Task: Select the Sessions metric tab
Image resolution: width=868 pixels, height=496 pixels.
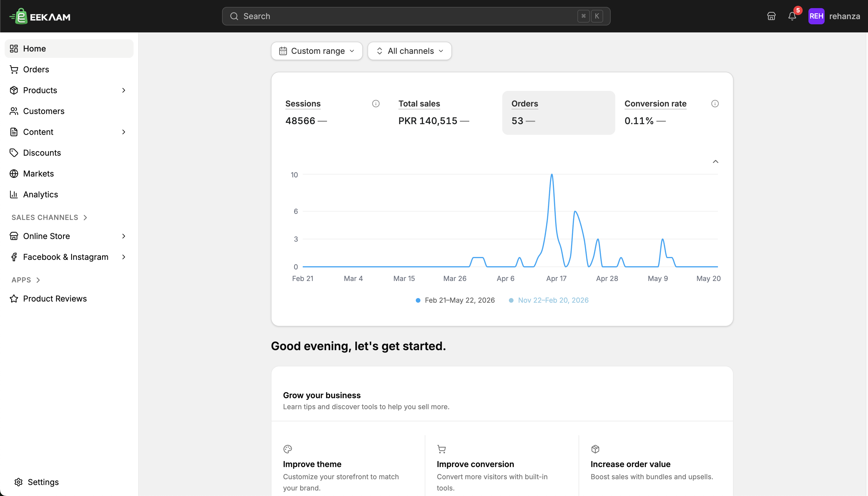Action: [x=333, y=113]
